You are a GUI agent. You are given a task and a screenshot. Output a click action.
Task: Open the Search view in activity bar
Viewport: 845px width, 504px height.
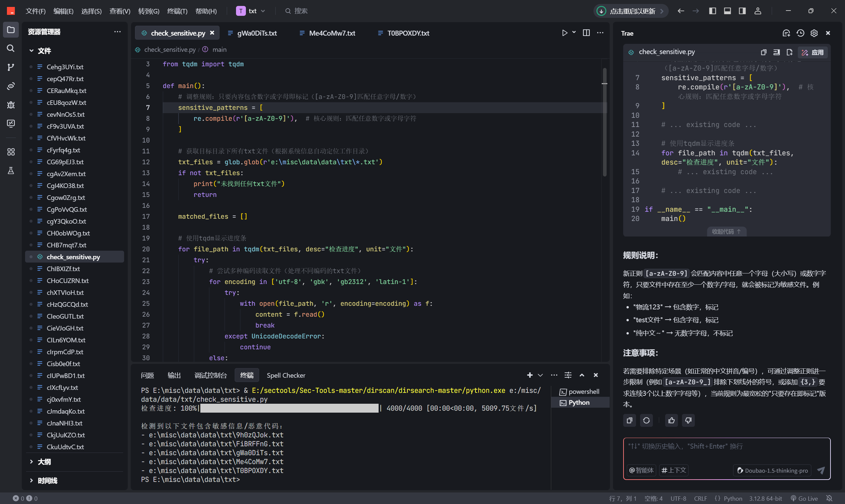pos(11,48)
